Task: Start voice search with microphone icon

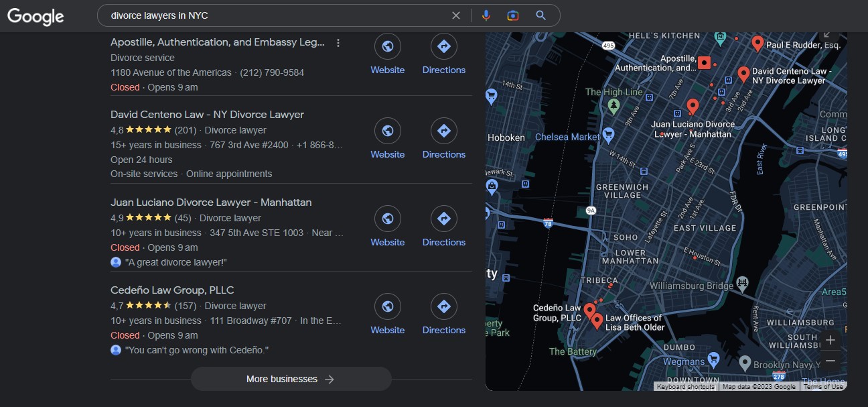Action: click(486, 15)
